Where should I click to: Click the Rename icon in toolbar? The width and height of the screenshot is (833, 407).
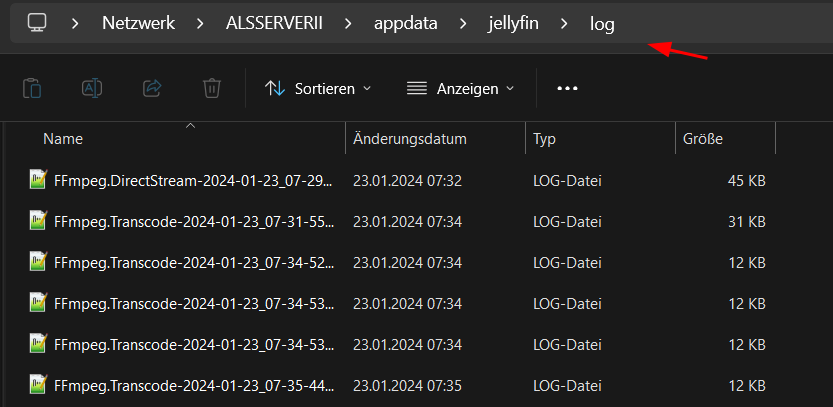pyautogui.click(x=92, y=88)
